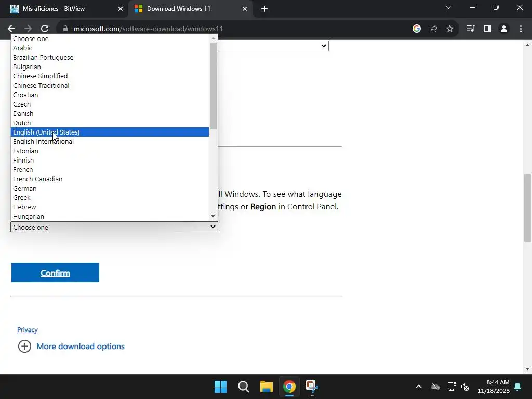Open the Chrome profile icon

[504, 29]
